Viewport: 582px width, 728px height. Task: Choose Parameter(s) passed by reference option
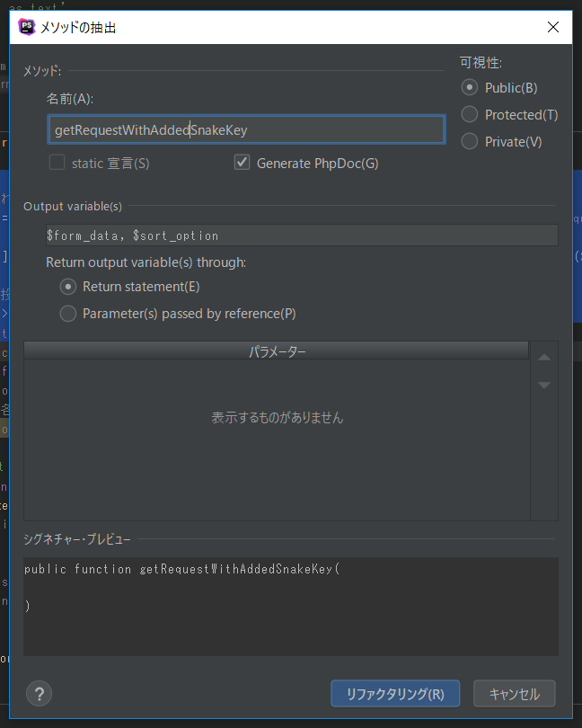[x=68, y=314]
